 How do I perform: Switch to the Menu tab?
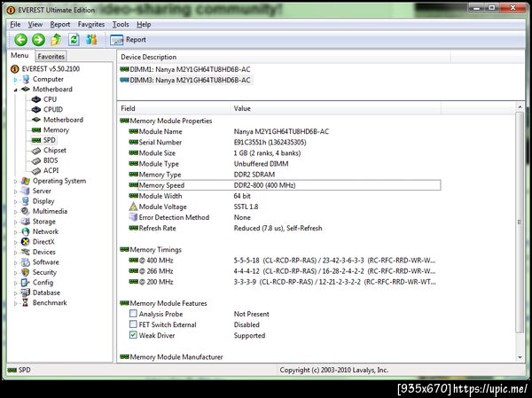[x=20, y=55]
